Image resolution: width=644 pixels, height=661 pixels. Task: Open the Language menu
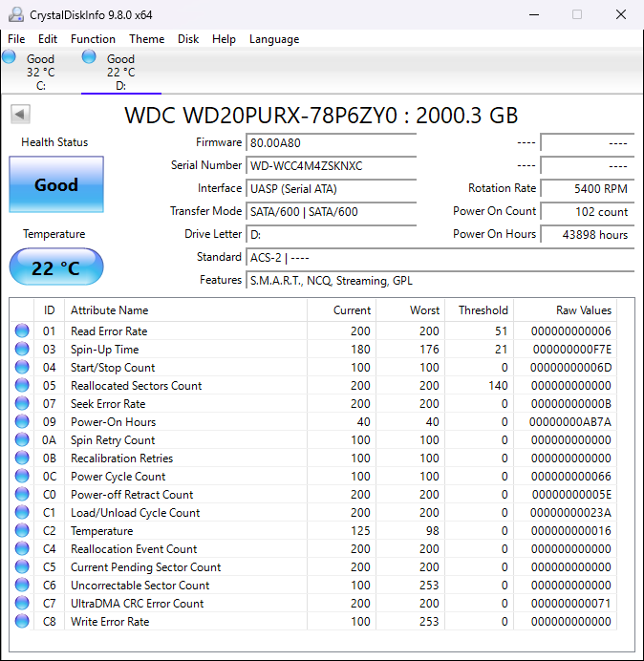click(274, 39)
